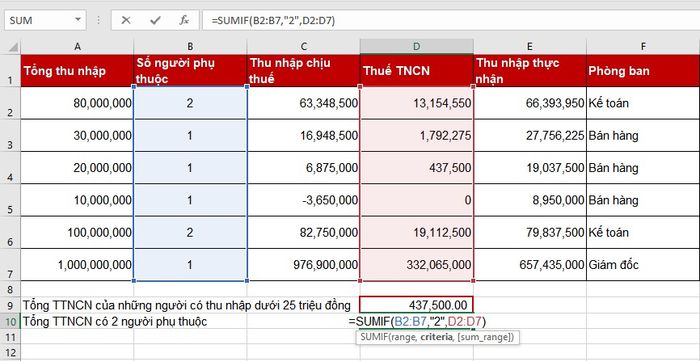Select cell with 1,000,000,000
The image size is (700, 361).
(x=77, y=265)
